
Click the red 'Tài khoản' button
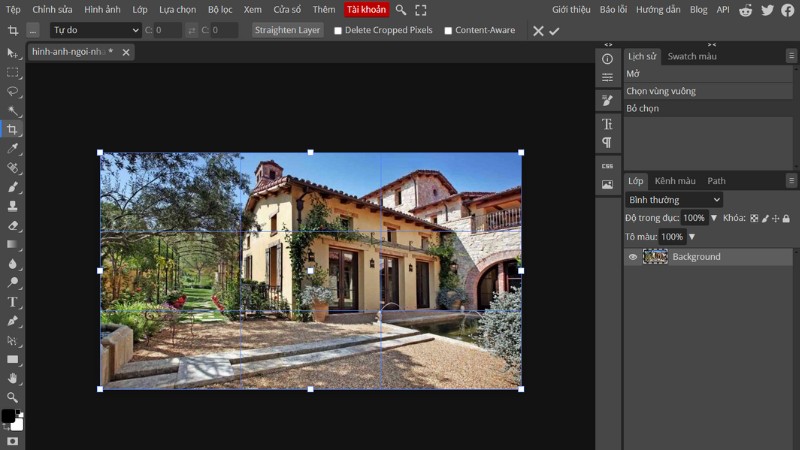(367, 10)
